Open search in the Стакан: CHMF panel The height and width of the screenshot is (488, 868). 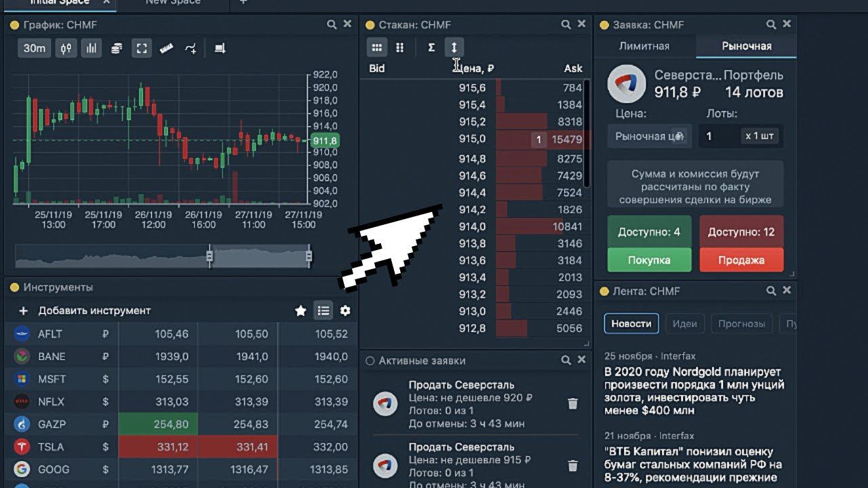[x=566, y=24]
